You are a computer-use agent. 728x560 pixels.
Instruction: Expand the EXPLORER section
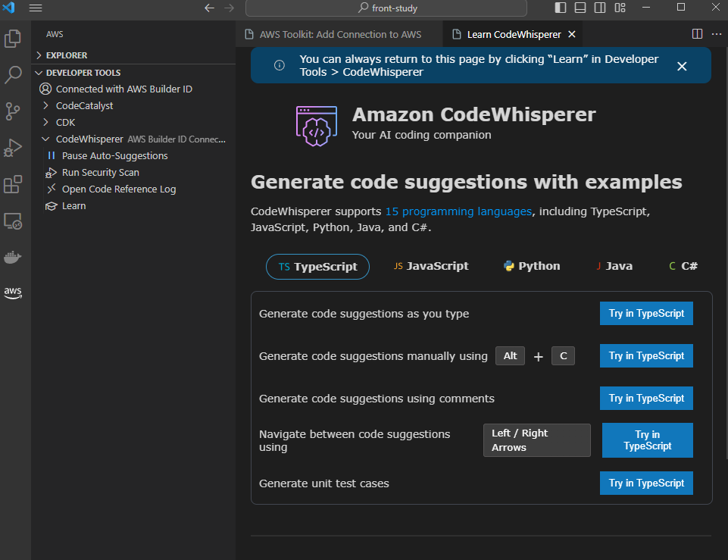coord(134,55)
